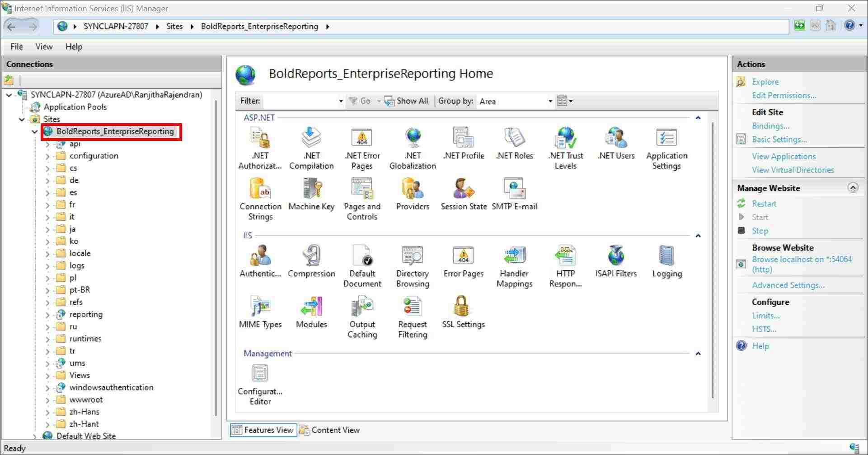The width and height of the screenshot is (868, 455).
Task: Collapse BoldReports_EnterpriseReporting tree node
Action: point(35,132)
